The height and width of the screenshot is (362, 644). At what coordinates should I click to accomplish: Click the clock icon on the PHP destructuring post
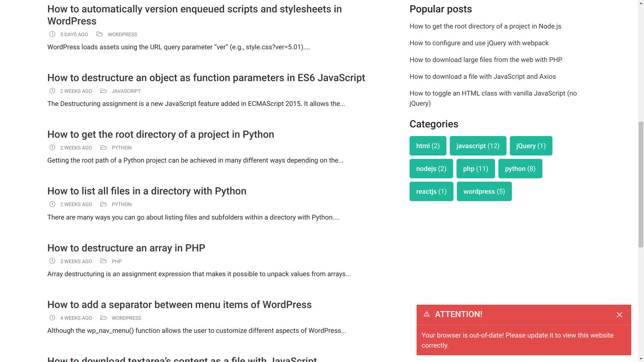[x=52, y=261]
